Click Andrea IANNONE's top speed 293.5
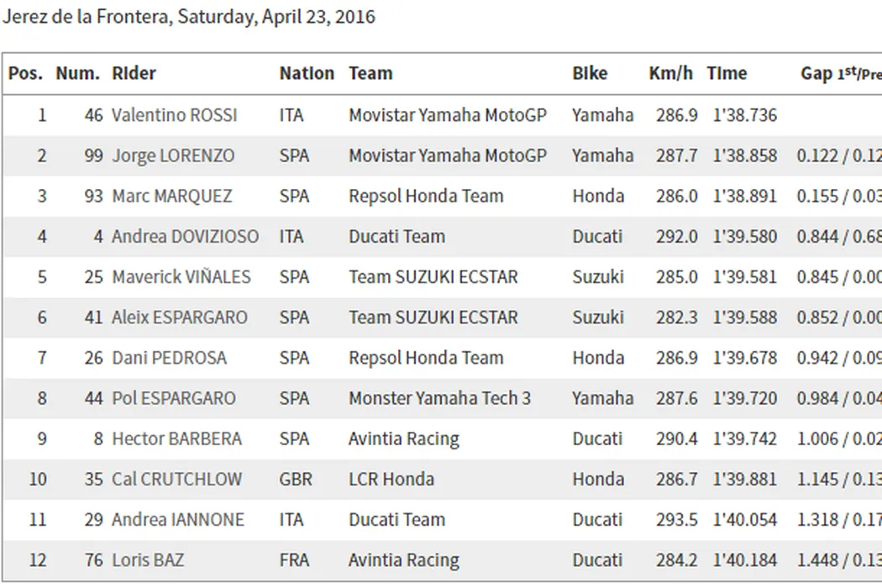 click(x=676, y=519)
